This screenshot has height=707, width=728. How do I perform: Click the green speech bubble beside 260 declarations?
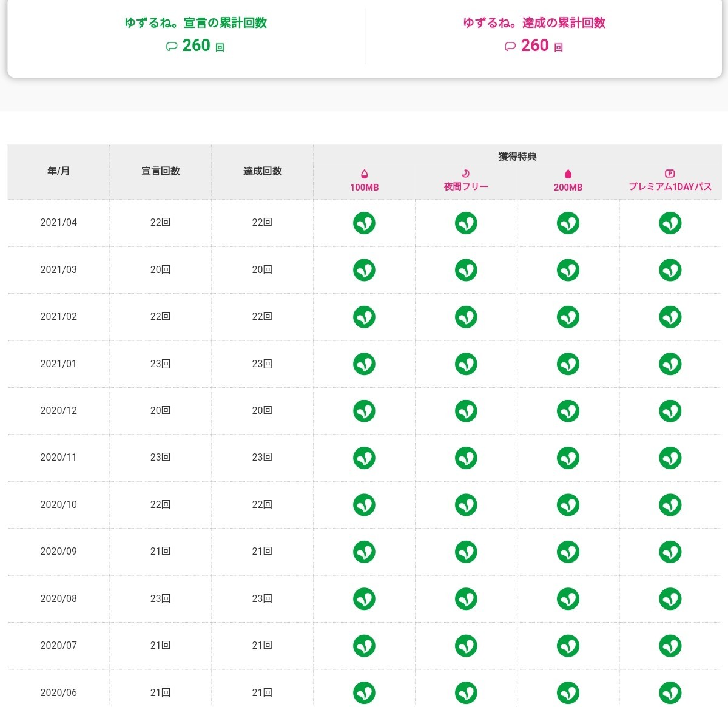coord(172,47)
